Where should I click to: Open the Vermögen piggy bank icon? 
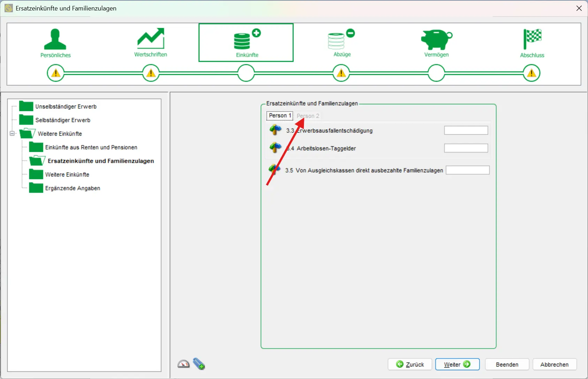click(x=436, y=39)
